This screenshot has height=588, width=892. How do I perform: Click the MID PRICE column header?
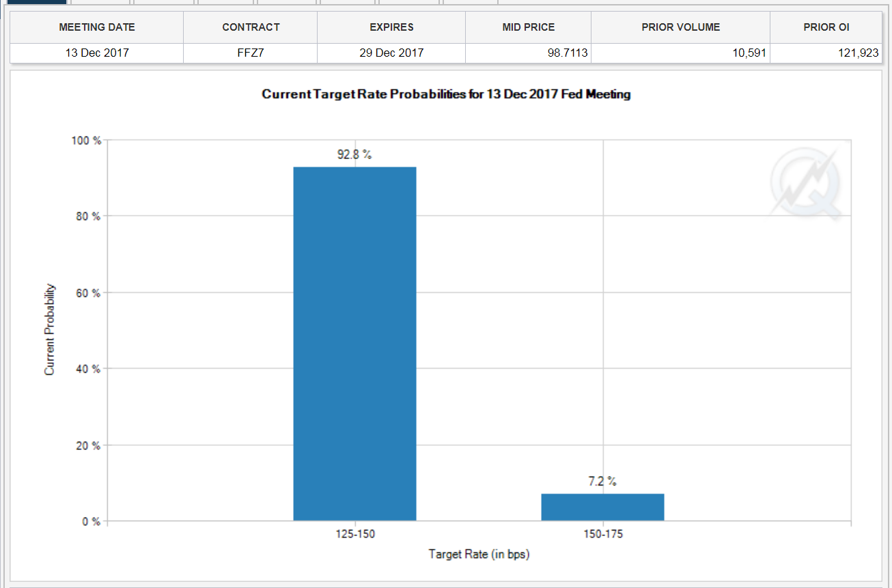click(528, 27)
